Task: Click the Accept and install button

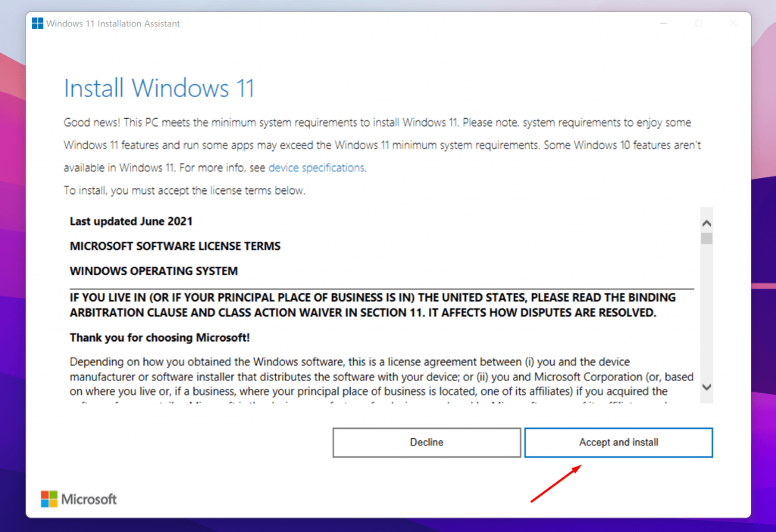Action: point(618,443)
